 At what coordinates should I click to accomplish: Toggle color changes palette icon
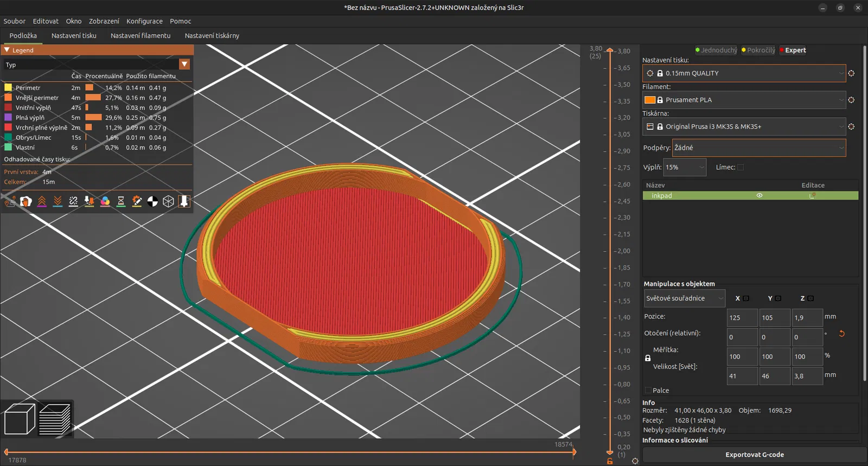[105, 202]
